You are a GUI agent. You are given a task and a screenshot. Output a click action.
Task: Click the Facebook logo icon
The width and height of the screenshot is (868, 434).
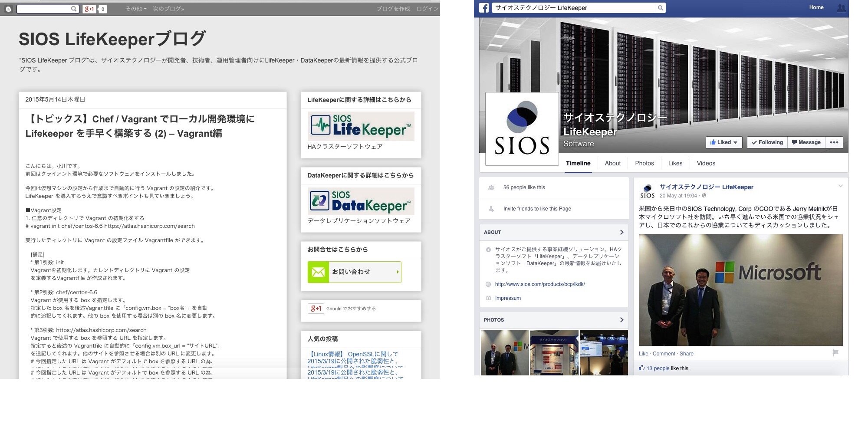click(484, 8)
